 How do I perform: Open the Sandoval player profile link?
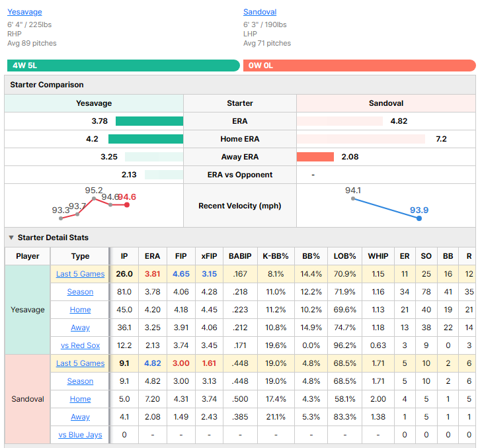pos(260,12)
